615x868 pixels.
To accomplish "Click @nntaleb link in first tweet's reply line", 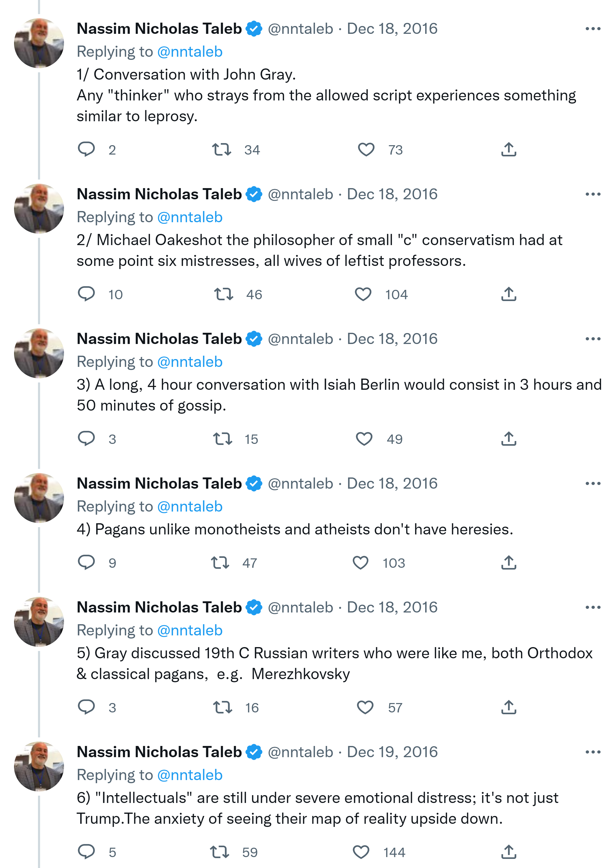I will (x=190, y=52).
